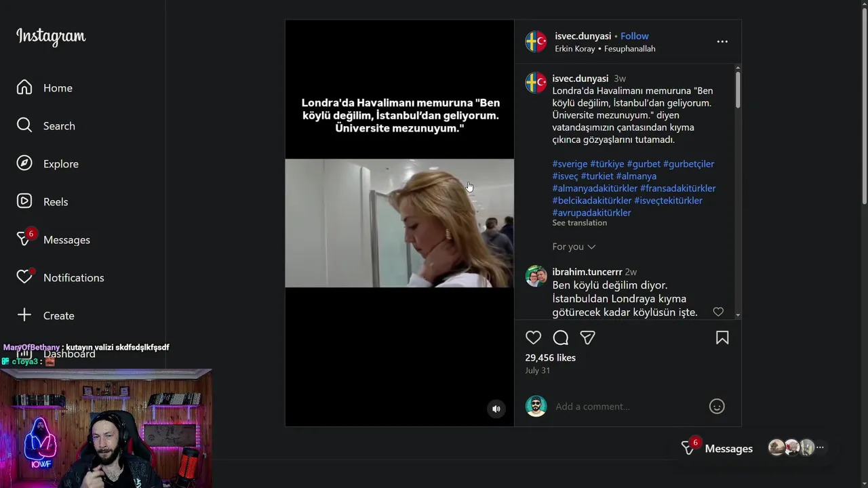Click See translation under the caption
The image size is (868, 488).
(x=579, y=222)
